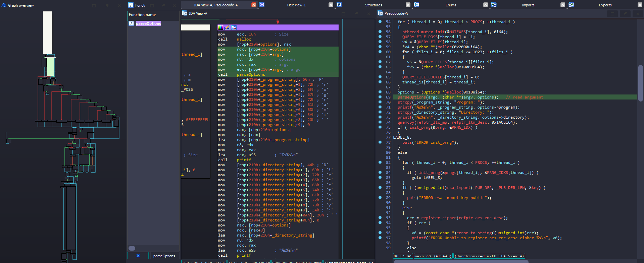
Task: Click the Pseudocode-A vertical scrollbar thumb
Action: coord(641,83)
